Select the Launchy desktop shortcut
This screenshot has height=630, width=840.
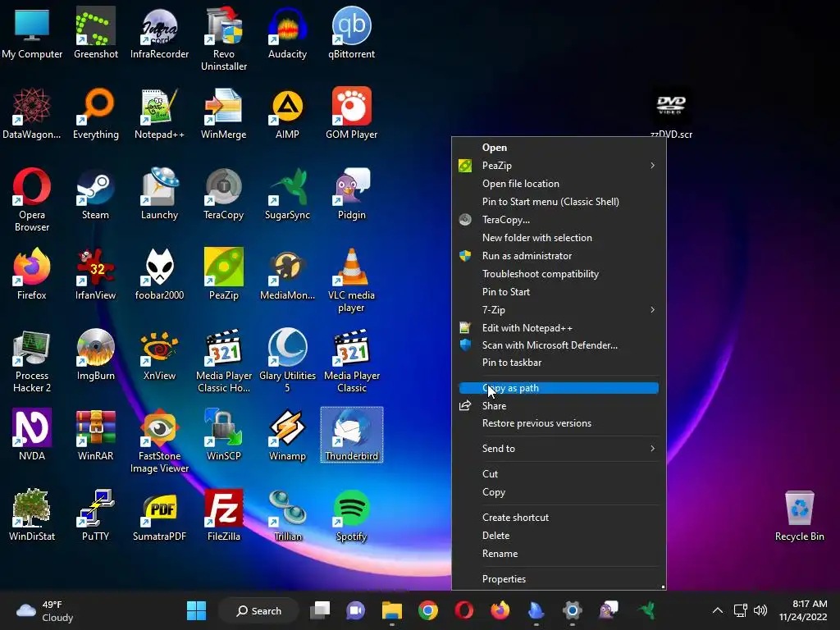tap(159, 194)
